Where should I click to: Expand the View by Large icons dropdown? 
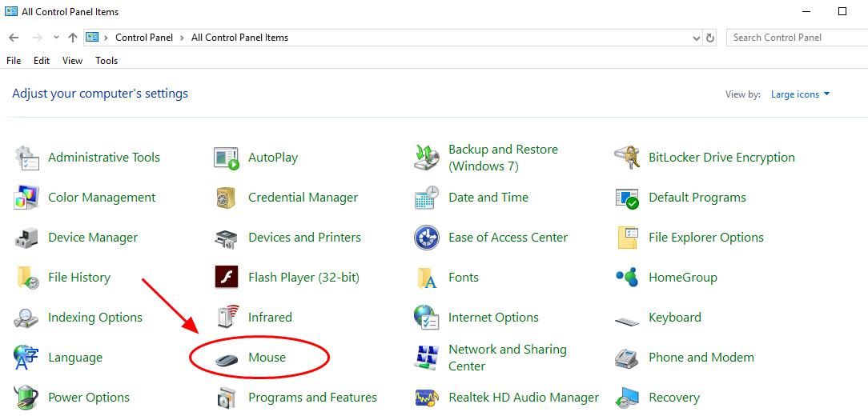[x=801, y=94]
